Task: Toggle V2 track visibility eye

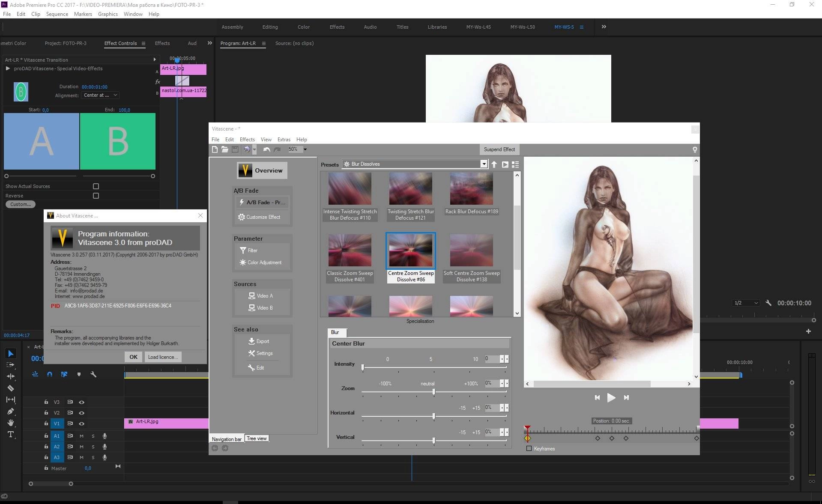Action: coord(81,413)
